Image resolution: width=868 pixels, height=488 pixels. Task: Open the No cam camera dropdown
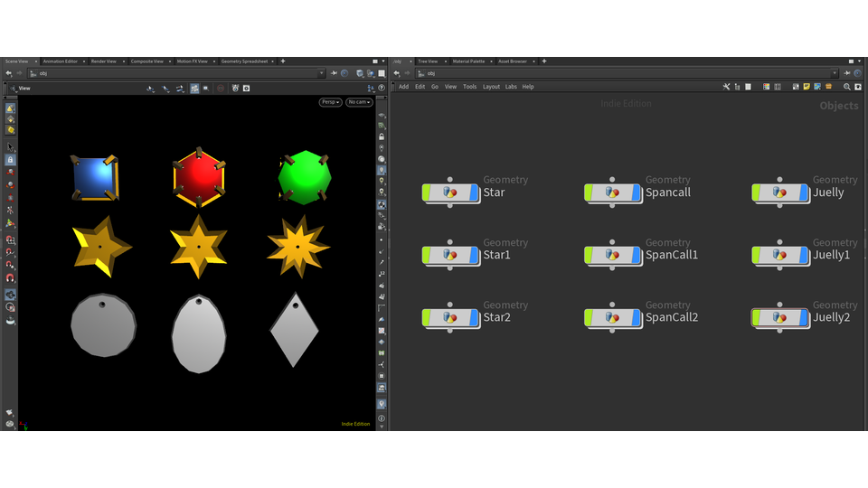pyautogui.click(x=358, y=102)
